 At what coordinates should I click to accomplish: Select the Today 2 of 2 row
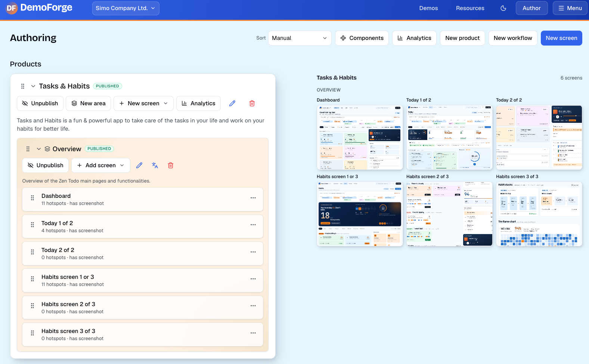[x=143, y=253]
